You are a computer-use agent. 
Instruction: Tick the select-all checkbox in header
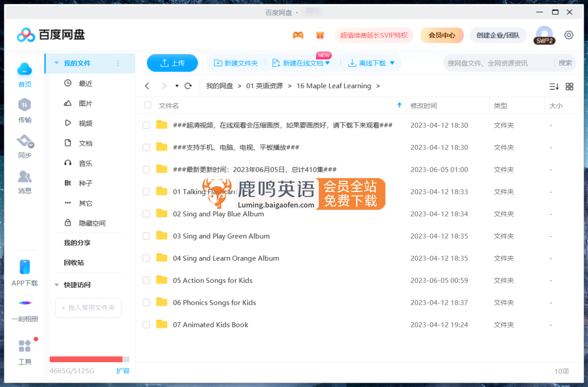[x=147, y=105]
